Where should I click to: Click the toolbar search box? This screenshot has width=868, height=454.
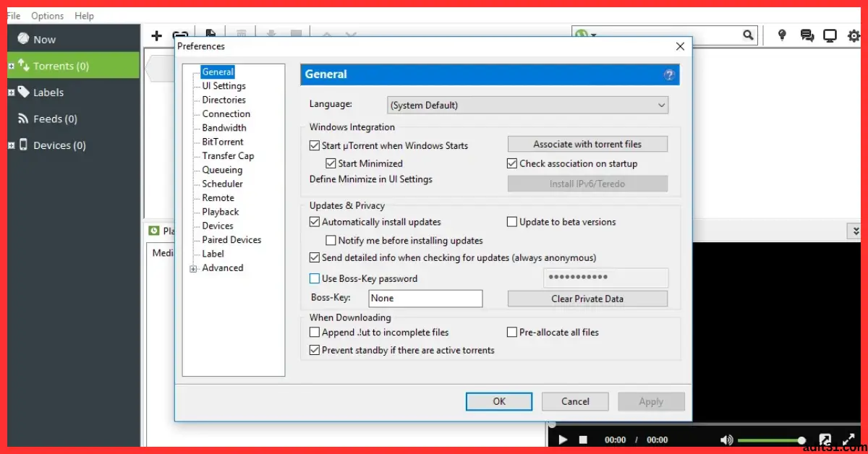coord(664,35)
